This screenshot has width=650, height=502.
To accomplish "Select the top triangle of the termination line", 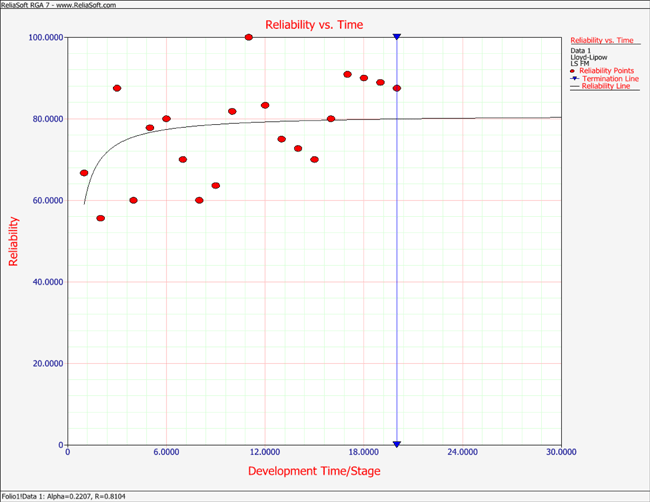I will coord(397,37).
